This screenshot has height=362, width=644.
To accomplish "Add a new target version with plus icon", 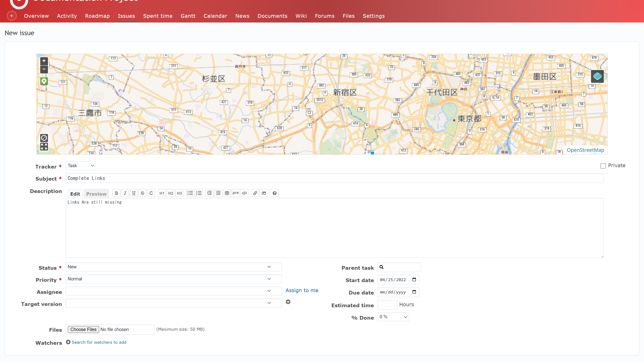I will coord(288,302).
